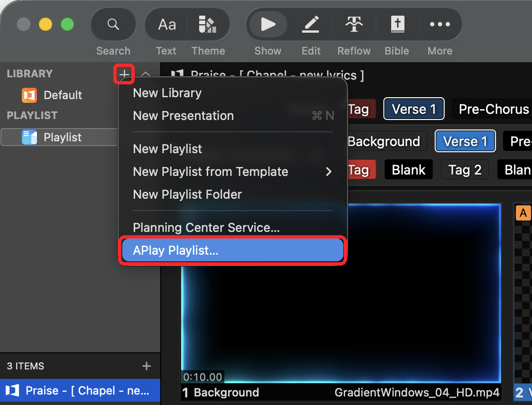The height and width of the screenshot is (405, 532).
Task: Open the Bible panel icon
Action: pyautogui.click(x=397, y=25)
